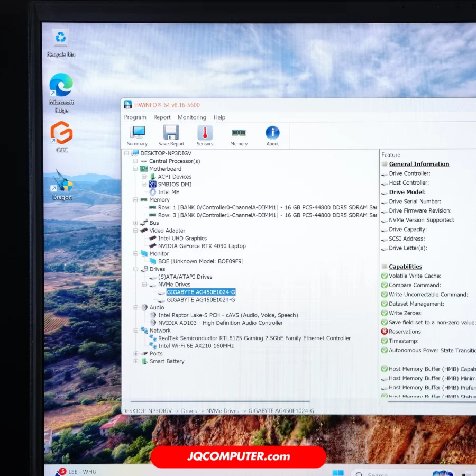Collapse the NVMe Drives node

(144, 285)
